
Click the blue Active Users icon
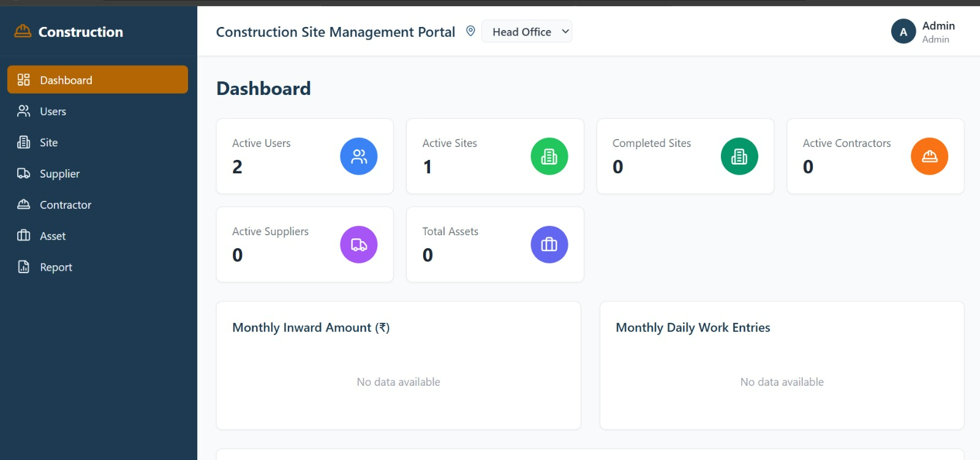coord(359,156)
